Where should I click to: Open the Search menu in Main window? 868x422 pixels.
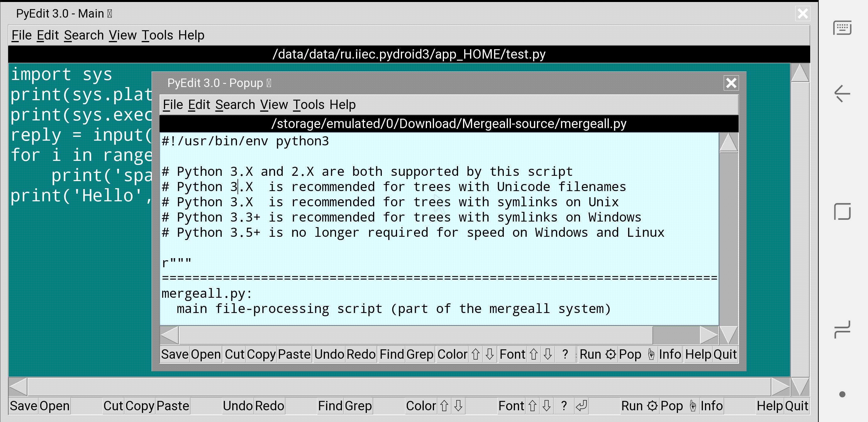(84, 35)
